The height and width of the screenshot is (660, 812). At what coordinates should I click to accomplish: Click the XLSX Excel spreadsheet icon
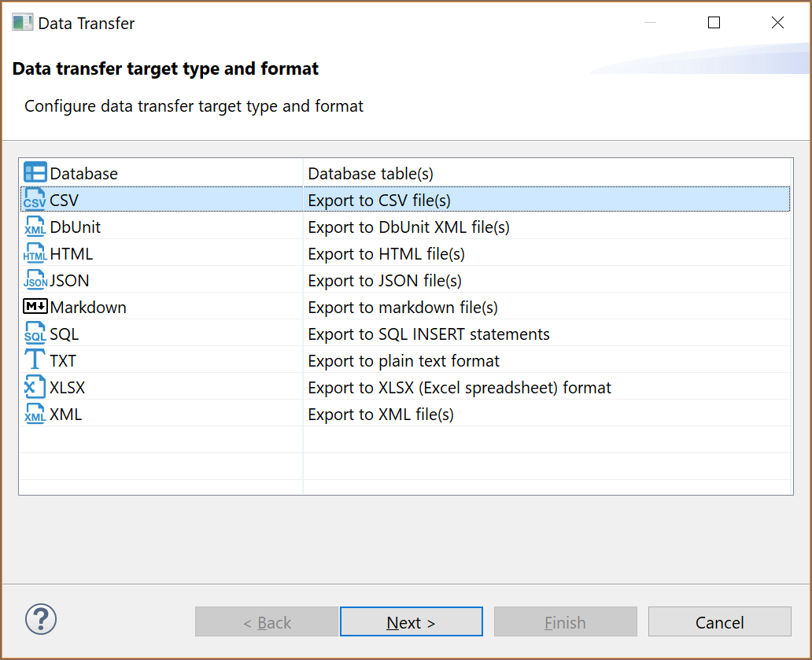click(35, 387)
